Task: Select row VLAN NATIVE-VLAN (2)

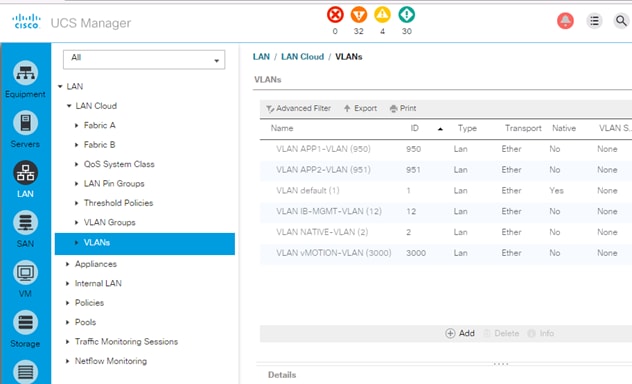Action: click(446, 232)
